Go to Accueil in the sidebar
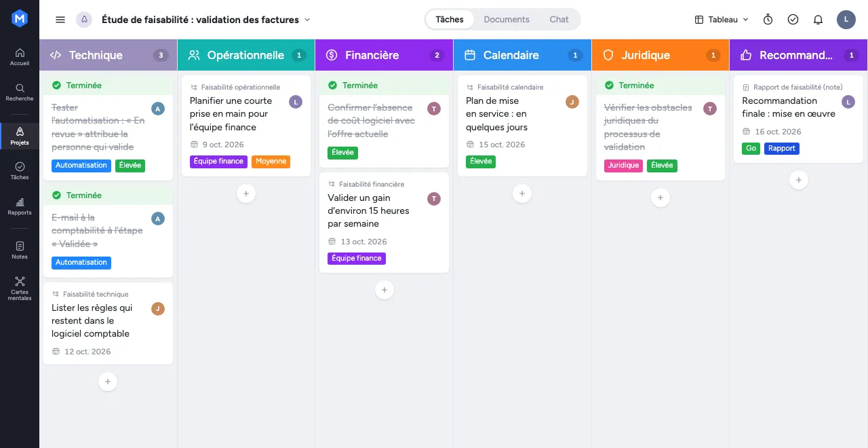 [x=20, y=56]
